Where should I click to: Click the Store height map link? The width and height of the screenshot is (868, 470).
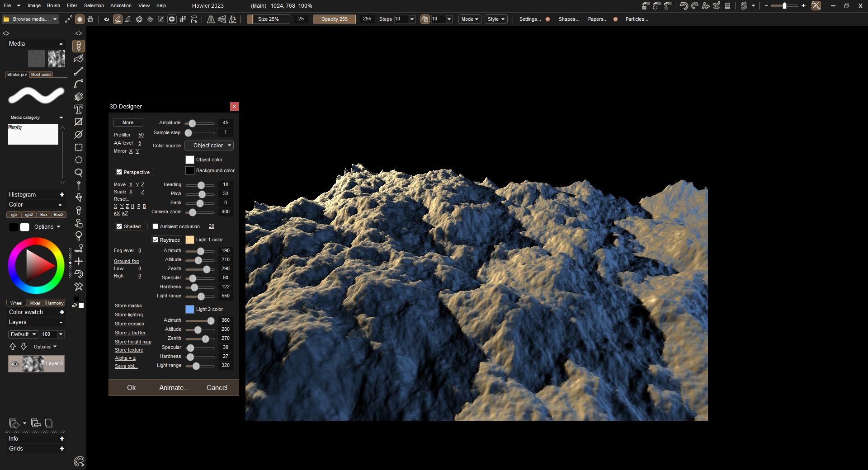tap(133, 342)
